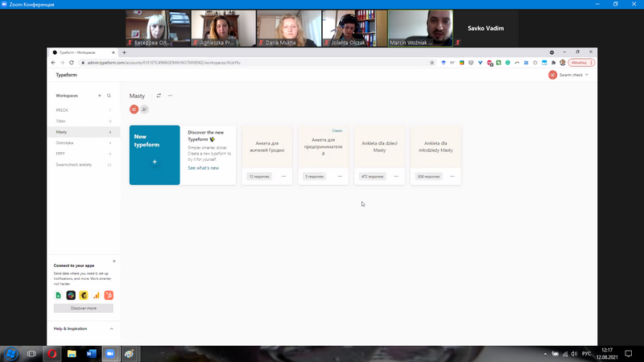The image size is (644, 362).
Task: Invite members with the grey add-people icon
Action: coord(144,109)
